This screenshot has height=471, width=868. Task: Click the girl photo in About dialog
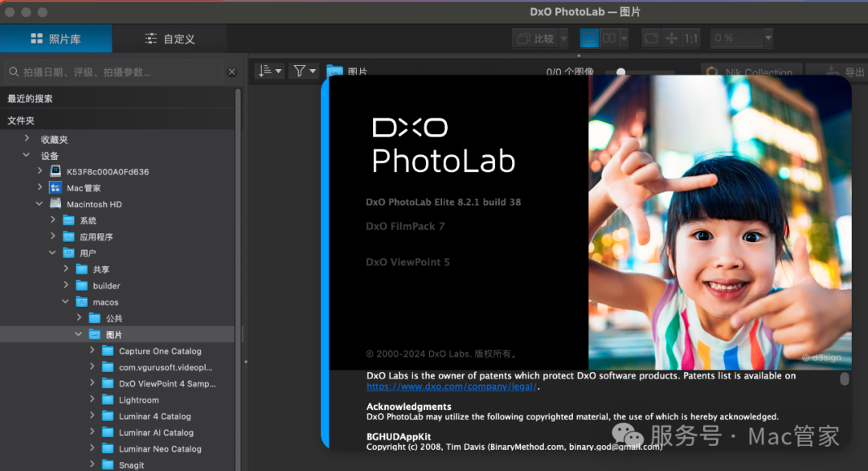click(719, 223)
